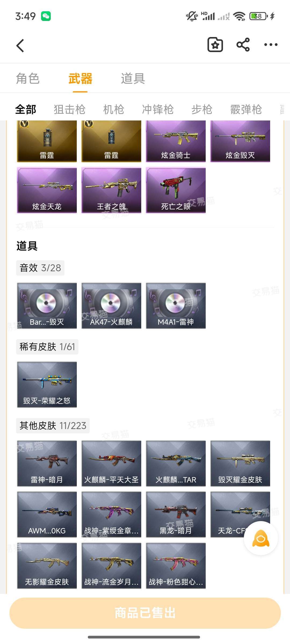The image size is (290, 644).
Task: Switch to the 角色 tab
Action: click(28, 79)
